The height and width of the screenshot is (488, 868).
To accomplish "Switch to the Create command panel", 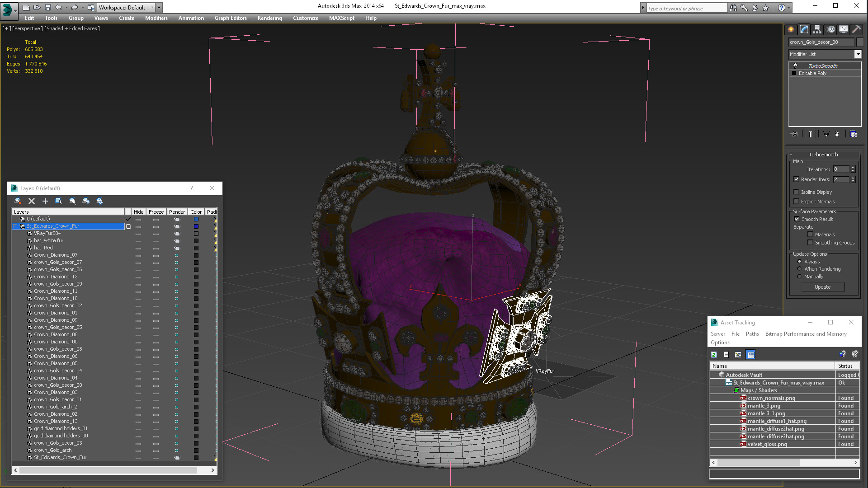I will click(791, 29).
